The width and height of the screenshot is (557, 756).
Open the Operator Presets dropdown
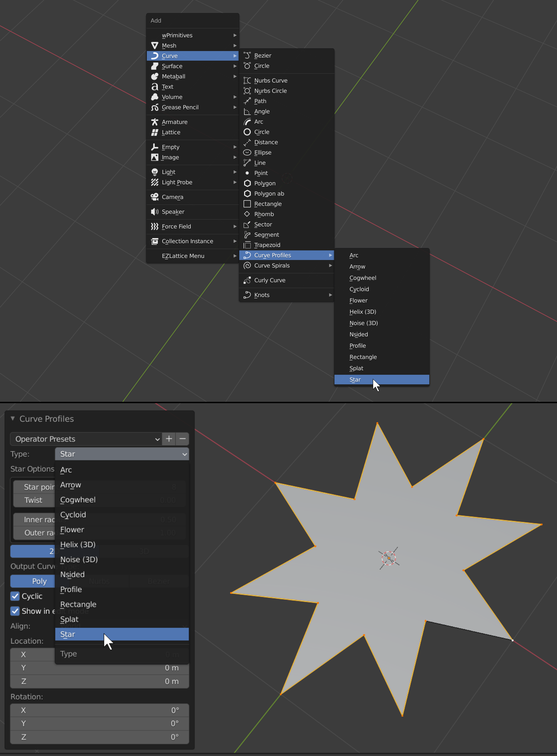[x=86, y=439]
